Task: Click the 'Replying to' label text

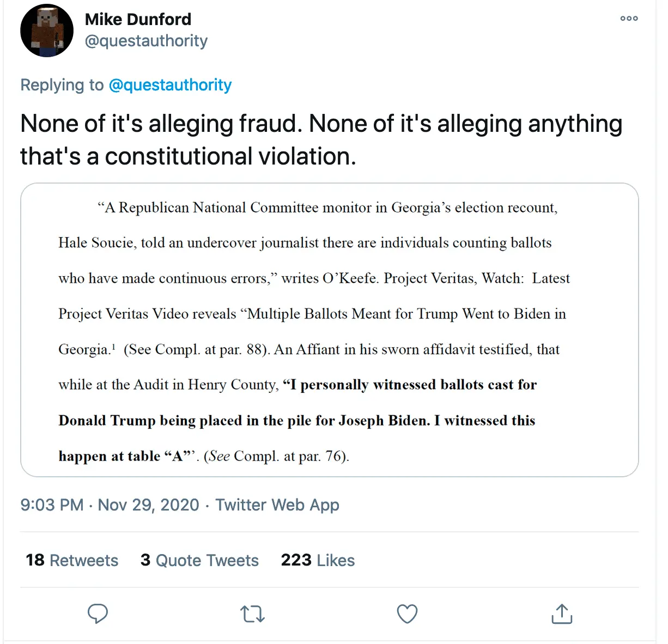Action: pos(62,85)
